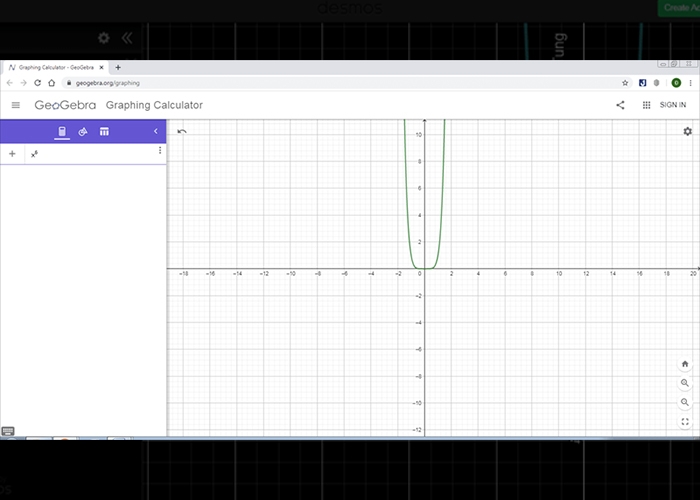Enter fullscreen mode for the graph
Viewport: 700px width, 500px height.
click(685, 422)
